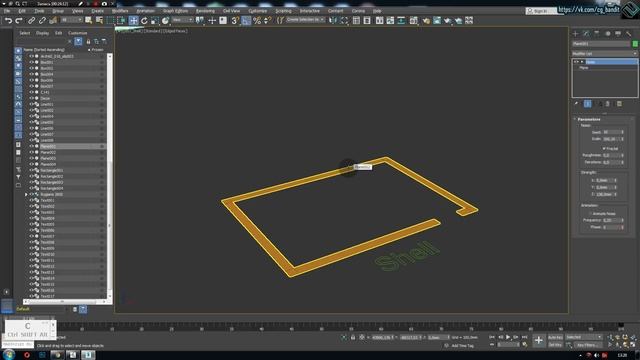Image resolution: width=640 pixels, height=360 pixels.
Task: Toggle the Percent Snap button
Action: pyautogui.click(x=257, y=20)
